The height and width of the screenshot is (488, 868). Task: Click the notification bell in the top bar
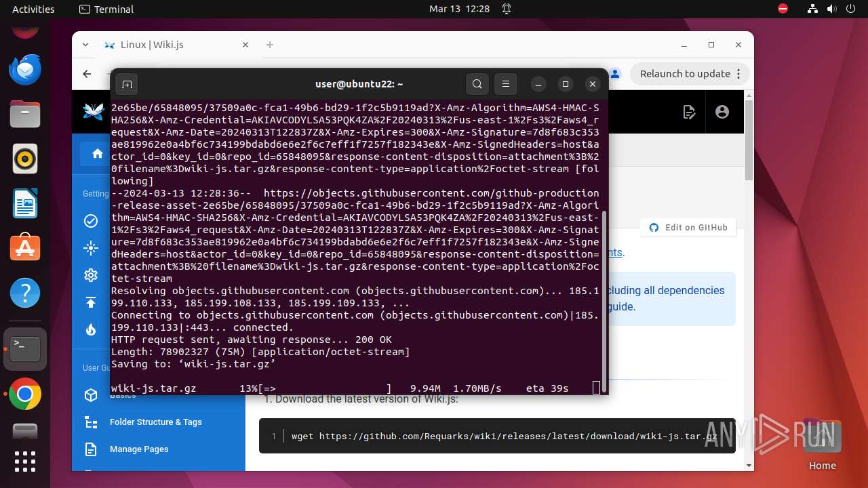(x=507, y=9)
